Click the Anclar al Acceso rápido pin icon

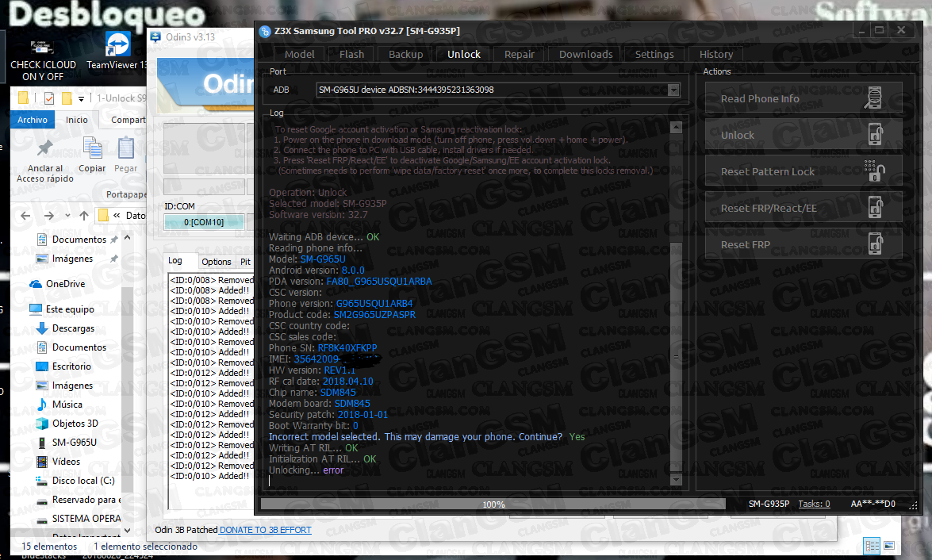pyautogui.click(x=44, y=148)
